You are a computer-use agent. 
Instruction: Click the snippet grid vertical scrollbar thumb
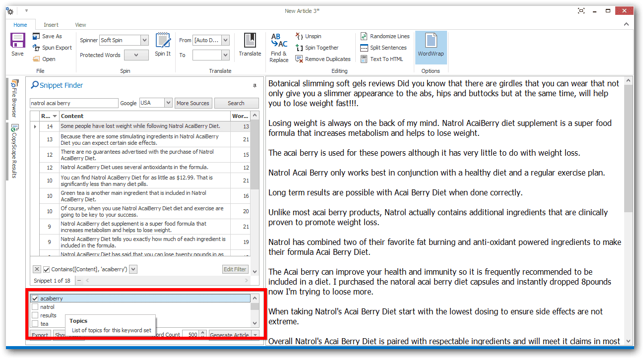click(x=255, y=155)
